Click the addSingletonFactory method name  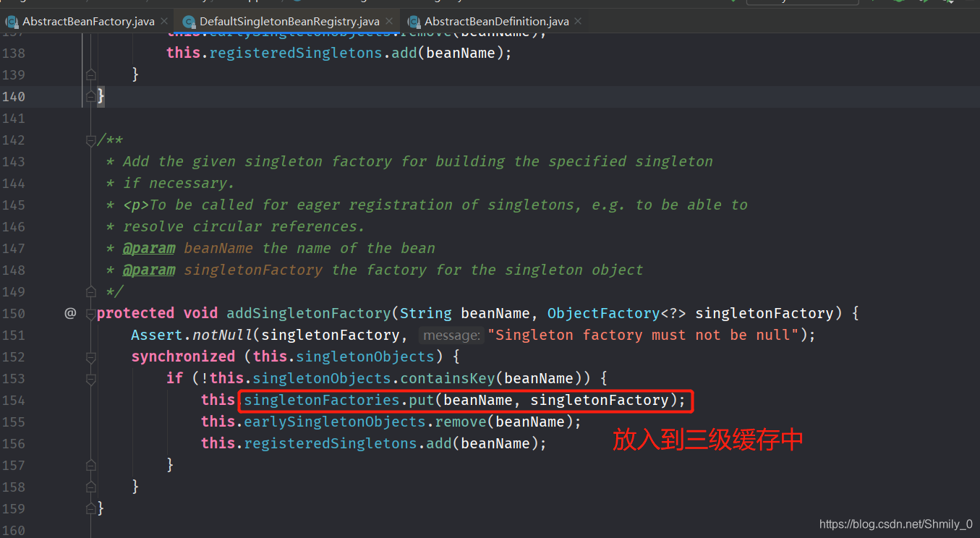tap(309, 313)
